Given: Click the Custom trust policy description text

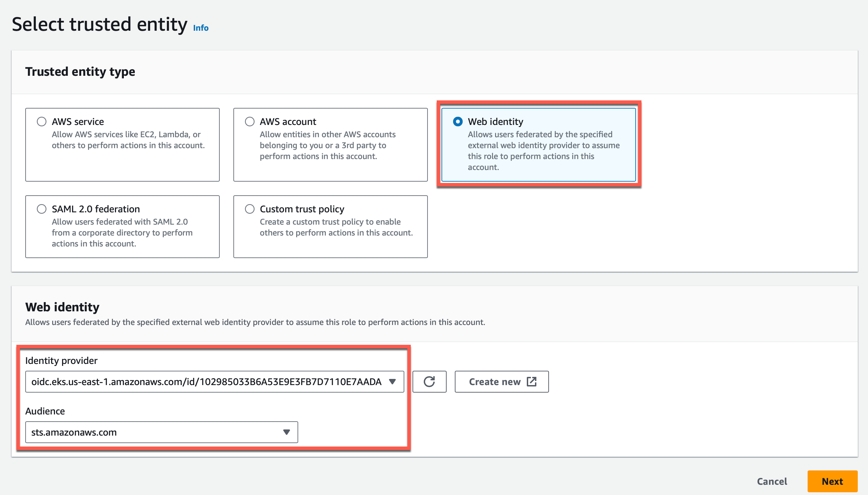Looking at the screenshot, I should pos(336,227).
